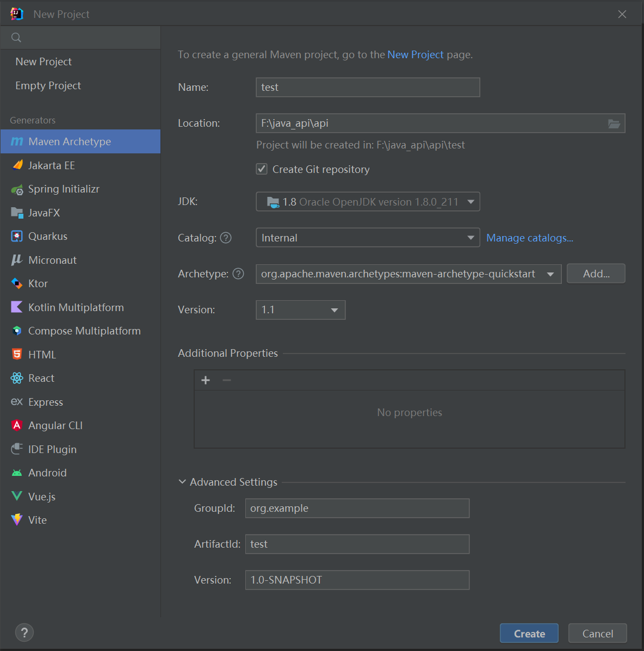Click the Create button
This screenshot has height=651, width=644.
pos(529,634)
